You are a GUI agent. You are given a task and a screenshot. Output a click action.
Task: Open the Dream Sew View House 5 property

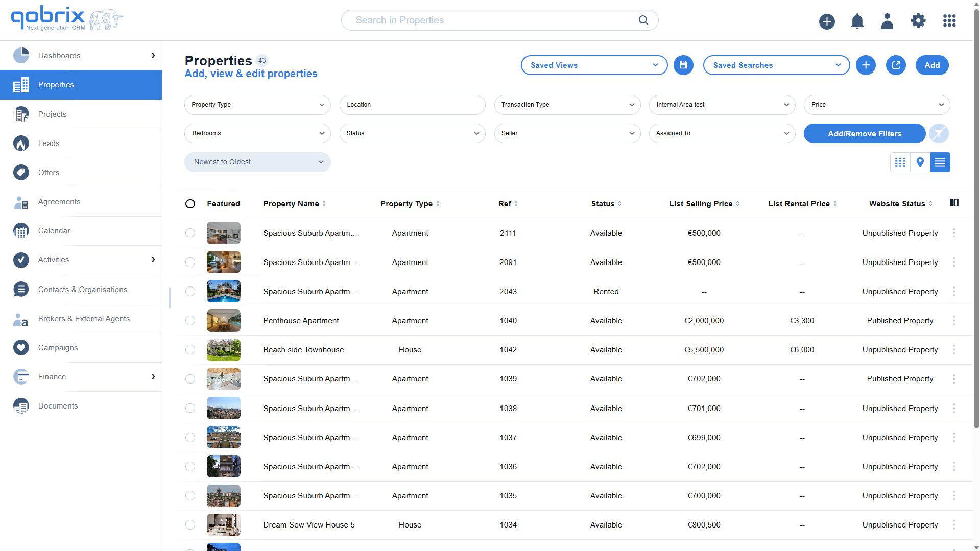[x=309, y=525]
